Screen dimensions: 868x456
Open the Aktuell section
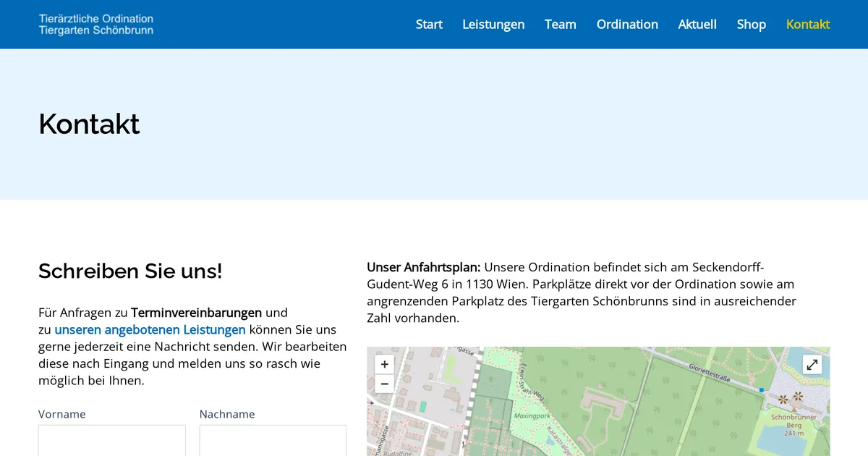(x=697, y=25)
